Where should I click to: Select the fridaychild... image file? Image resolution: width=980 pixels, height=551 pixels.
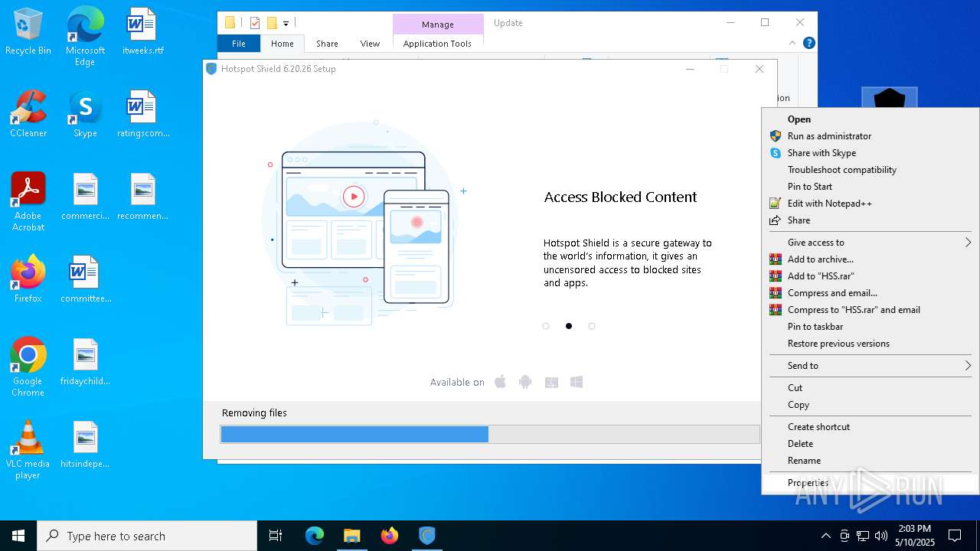tap(85, 362)
